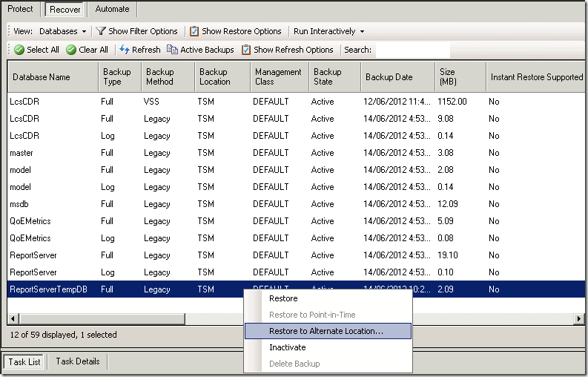Select Restore in the context menu
This screenshot has height=377, width=588.
[x=283, y=298]
